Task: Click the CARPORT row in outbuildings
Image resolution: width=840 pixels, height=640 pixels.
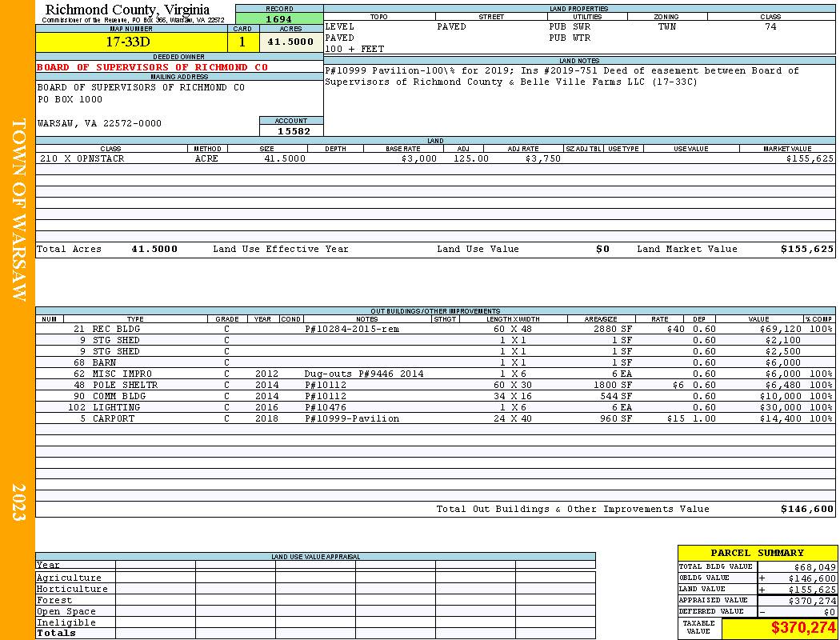Action: [435, 418]
